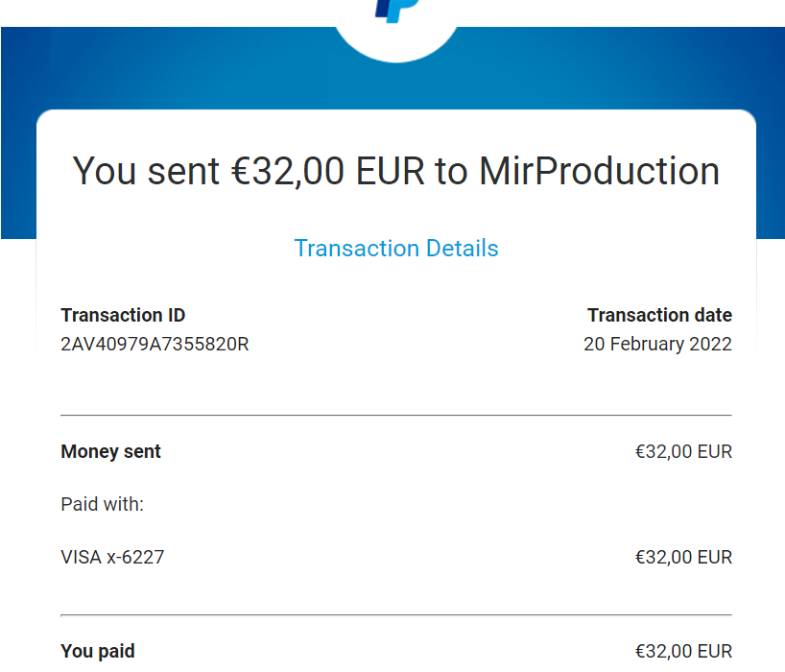Click the divider line above Money sent
This screenshot has width=785, height=672.
pos(396,416)
